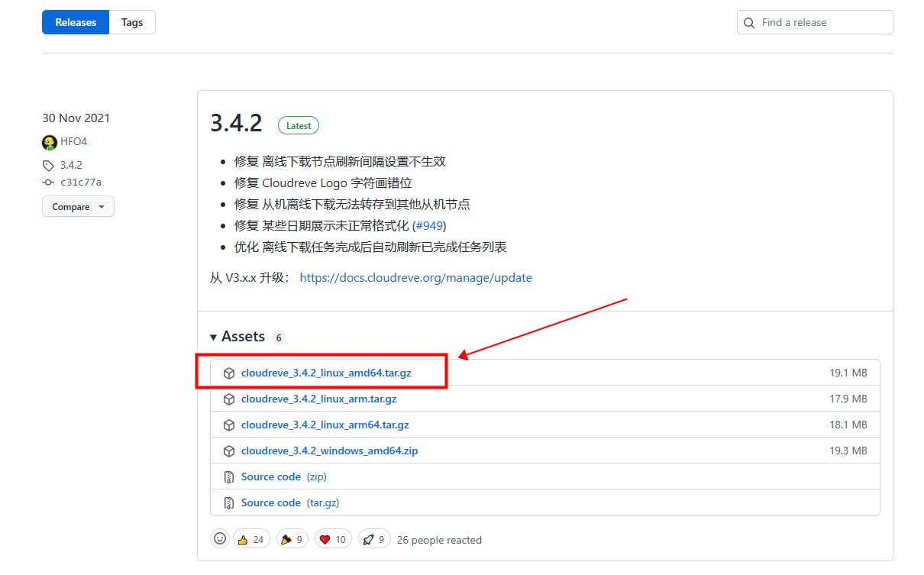
Task: Click file-zip icon for Source code (zip)
Action: [228, 477]
